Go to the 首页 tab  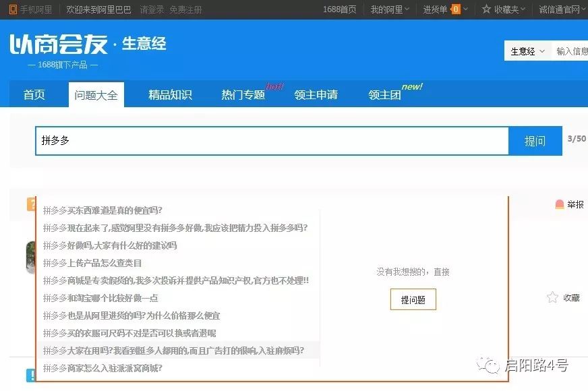pyautogui.click(x=34, y=94)
